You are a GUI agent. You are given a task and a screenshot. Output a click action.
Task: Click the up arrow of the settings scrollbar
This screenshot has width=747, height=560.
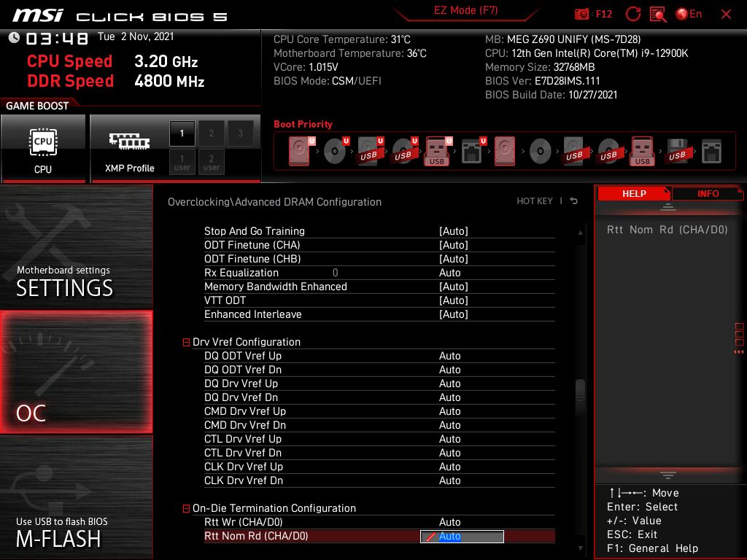click(580, 233)
